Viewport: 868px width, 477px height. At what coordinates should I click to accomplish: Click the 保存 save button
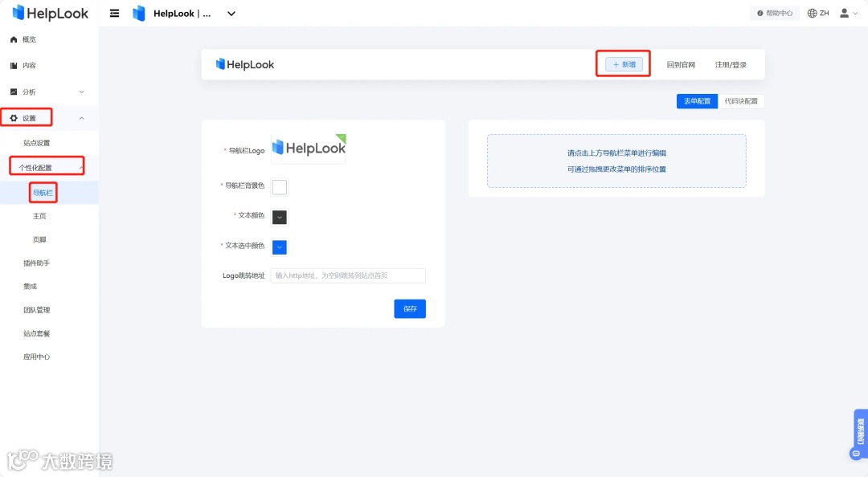click(x=410, y=308)
